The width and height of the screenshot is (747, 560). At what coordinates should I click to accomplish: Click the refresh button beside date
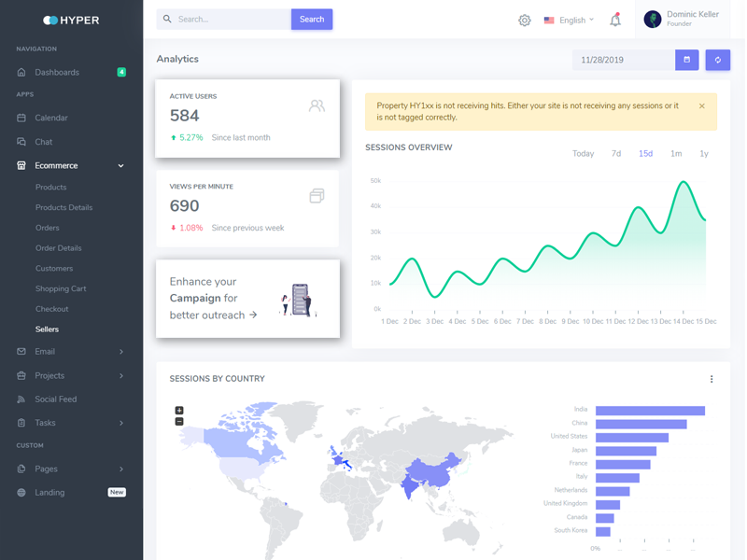pyautogui.click(x=717, y=60)
